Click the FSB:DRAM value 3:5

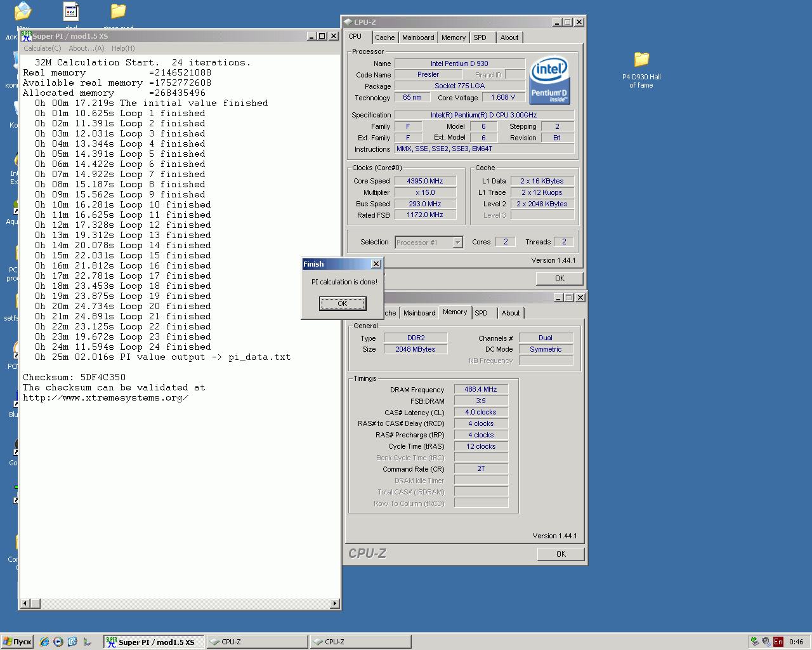481,401
